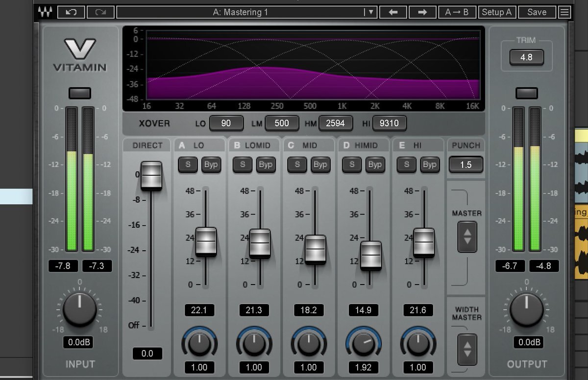Load the previous preset with the left arrow
588x380 pixels.
tap(393, 12)
